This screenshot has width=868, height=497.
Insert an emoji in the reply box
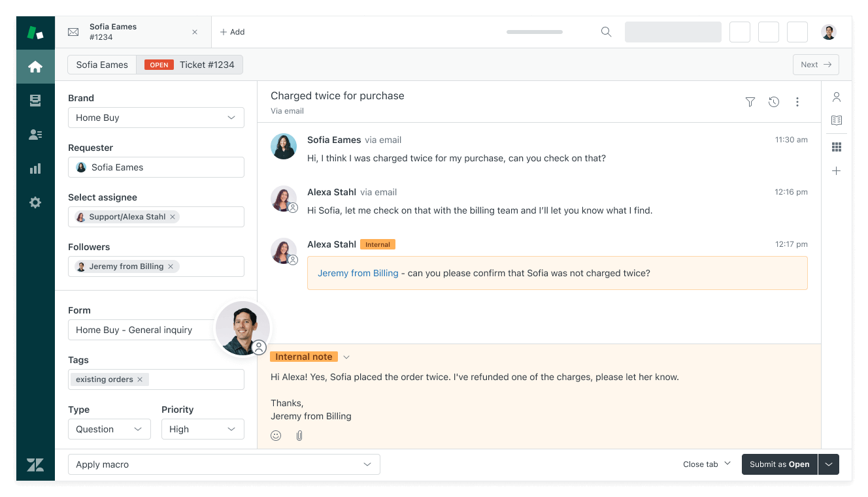pos(276,435)
